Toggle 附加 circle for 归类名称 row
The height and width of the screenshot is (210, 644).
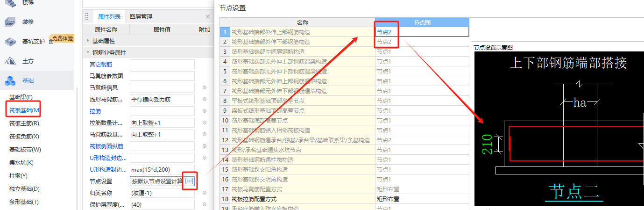coord(204,193)
